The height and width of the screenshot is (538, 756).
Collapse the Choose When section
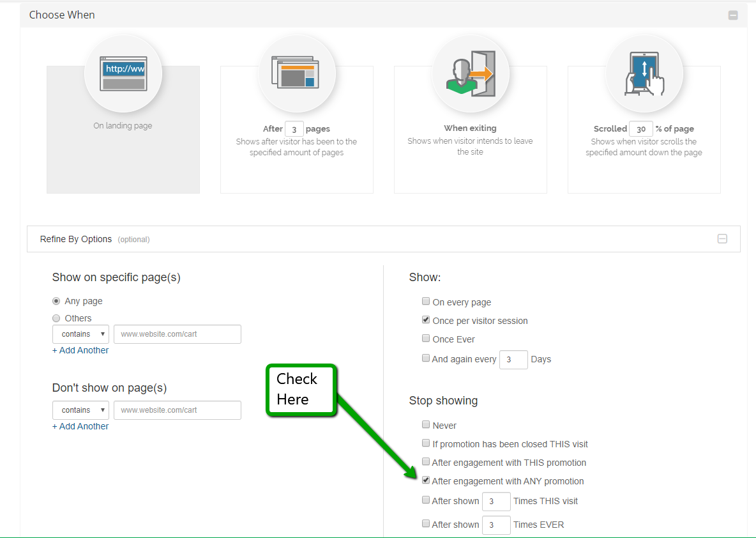coord(733,15)
